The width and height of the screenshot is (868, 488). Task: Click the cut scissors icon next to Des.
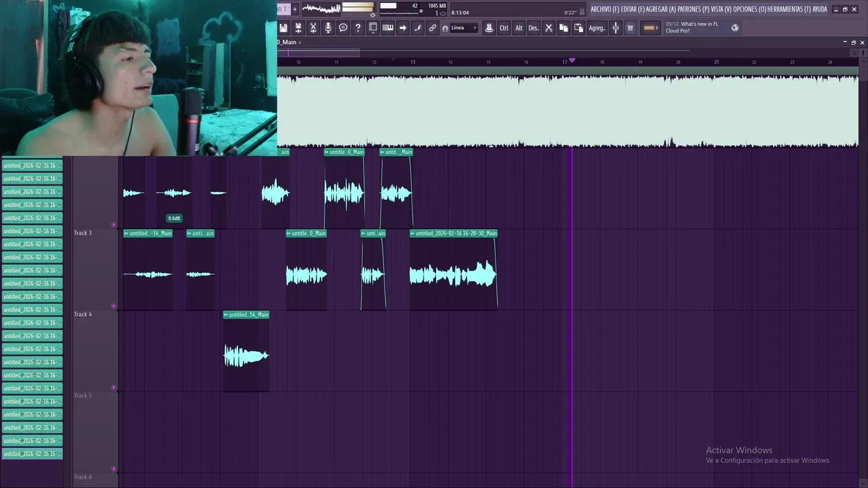click(549, 28)
